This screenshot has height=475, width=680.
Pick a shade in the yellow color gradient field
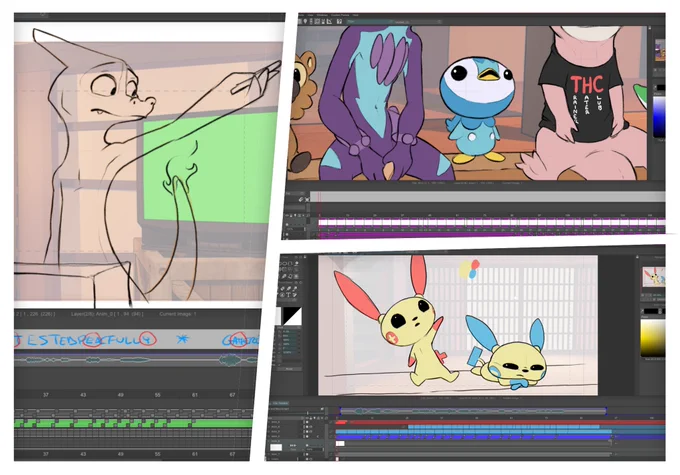point(653,338)
